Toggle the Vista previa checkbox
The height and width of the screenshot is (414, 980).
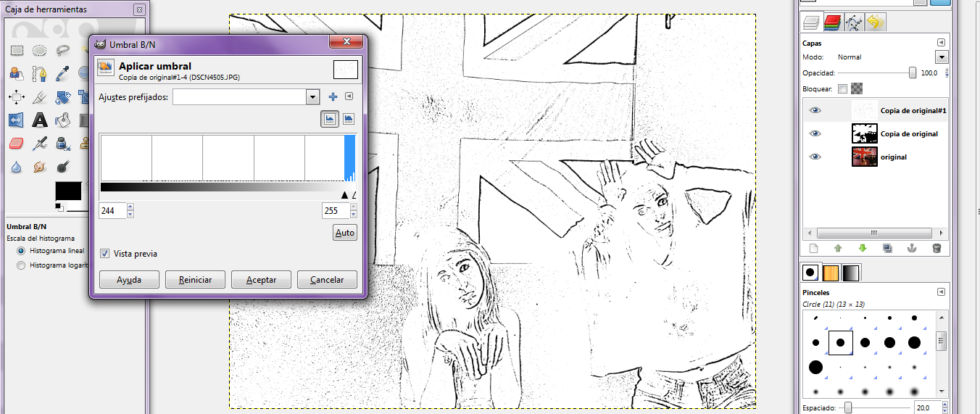click(105, 254)
